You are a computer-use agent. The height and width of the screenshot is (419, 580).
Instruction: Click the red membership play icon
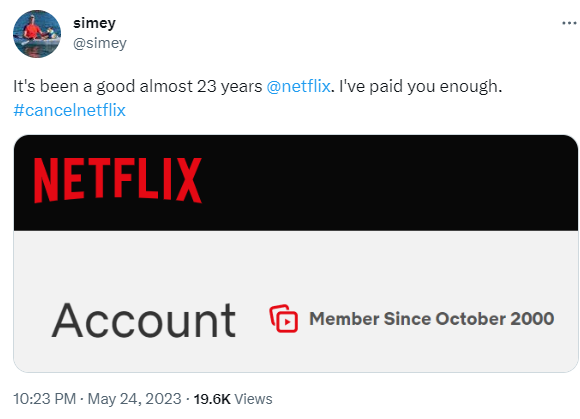tap(283, 318)
